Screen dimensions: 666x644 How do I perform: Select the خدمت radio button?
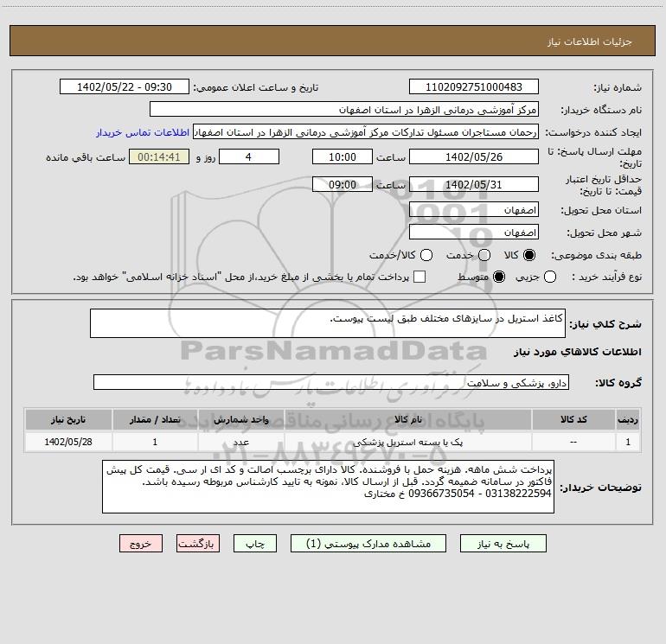click(484, 255)
